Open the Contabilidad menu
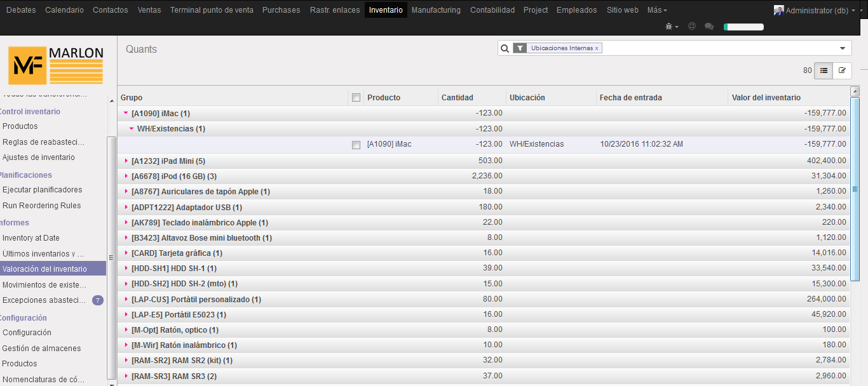 click(492, 10)
